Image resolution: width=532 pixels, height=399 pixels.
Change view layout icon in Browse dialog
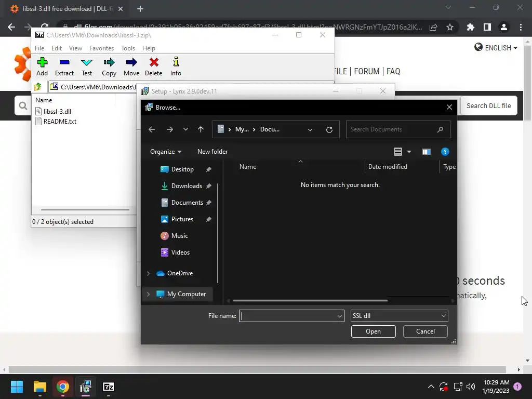pos(398,152)
